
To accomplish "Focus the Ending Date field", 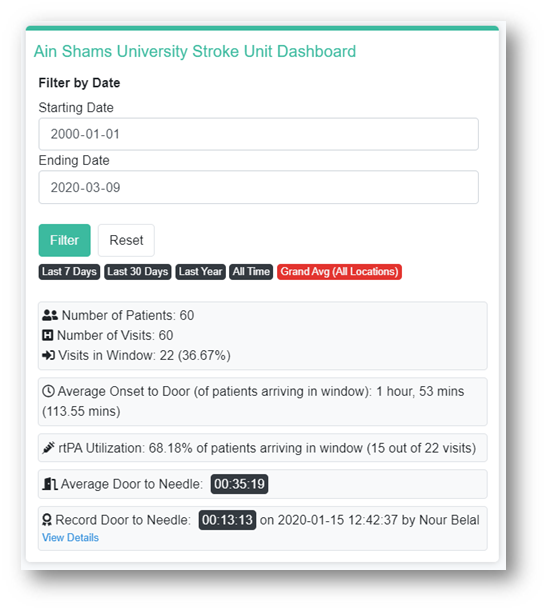I will (258, 187).
